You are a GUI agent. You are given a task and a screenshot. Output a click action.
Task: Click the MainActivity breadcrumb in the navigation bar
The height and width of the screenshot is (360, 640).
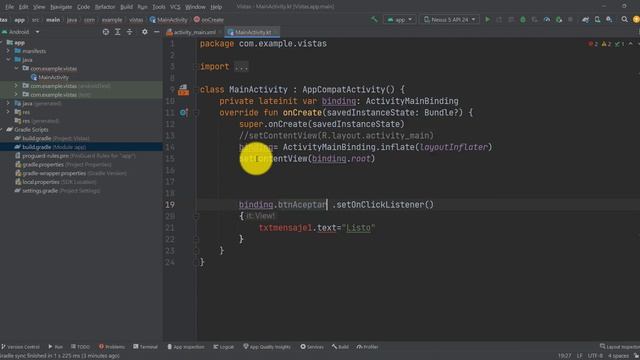point(168,20)
